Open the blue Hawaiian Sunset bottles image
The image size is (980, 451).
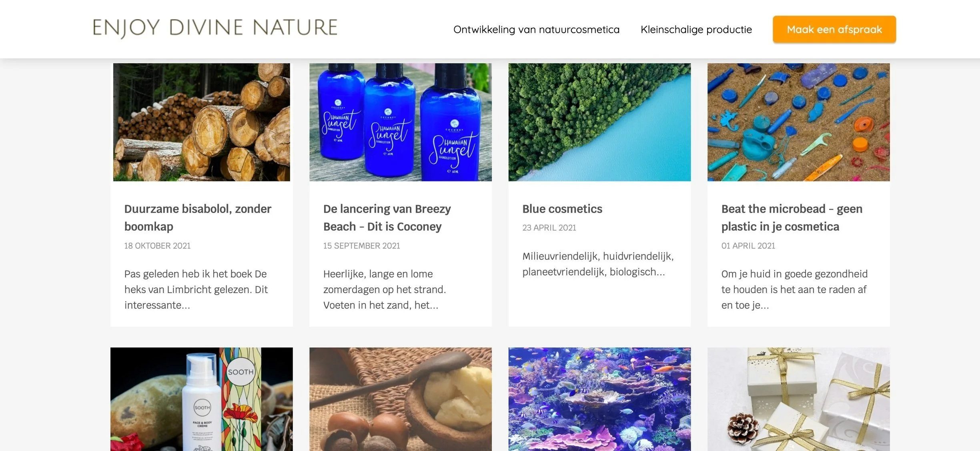[400, 122]
